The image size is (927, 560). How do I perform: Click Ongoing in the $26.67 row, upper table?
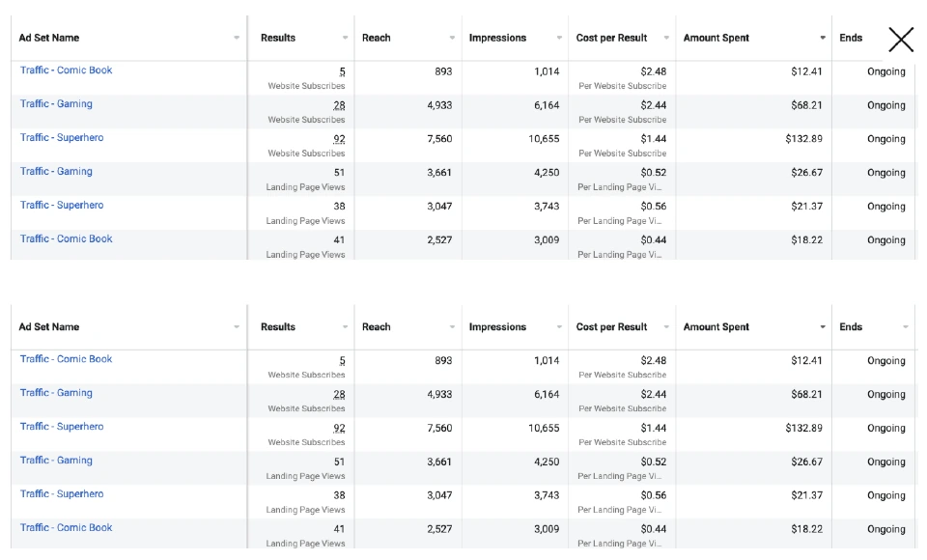[x=886, y=173]
